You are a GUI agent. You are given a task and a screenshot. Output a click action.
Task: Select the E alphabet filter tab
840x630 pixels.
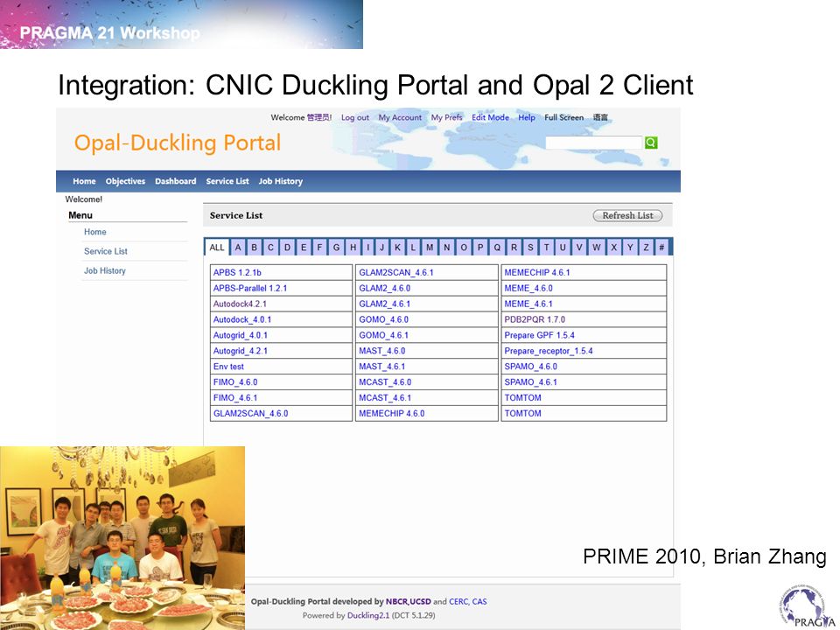click(x=304, y=247)
